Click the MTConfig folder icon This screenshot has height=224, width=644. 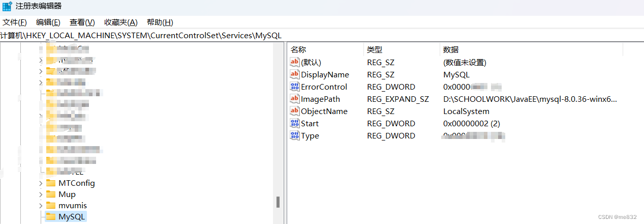coord(50,183)
